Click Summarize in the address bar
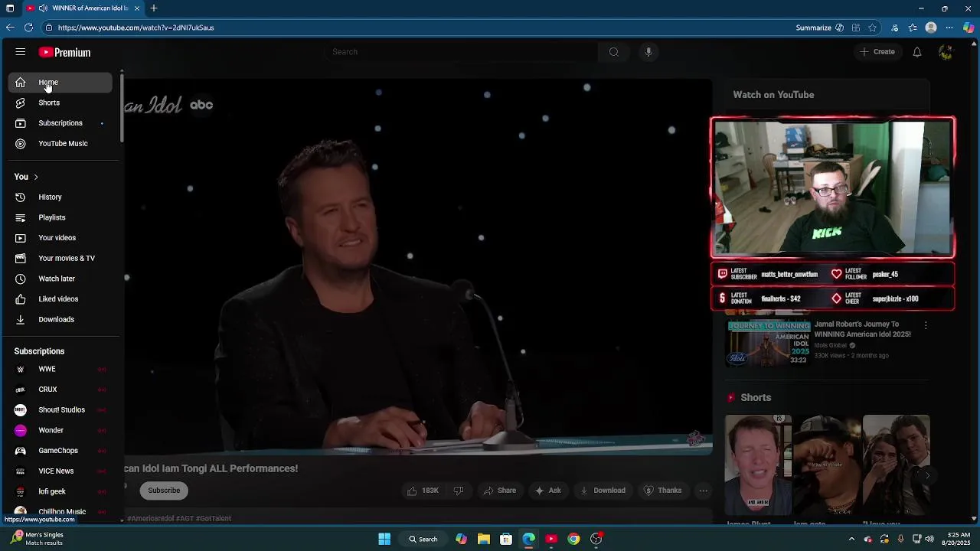Image resolution: width=980 pixels, height=551 pixels. click(x=819, y=28)
